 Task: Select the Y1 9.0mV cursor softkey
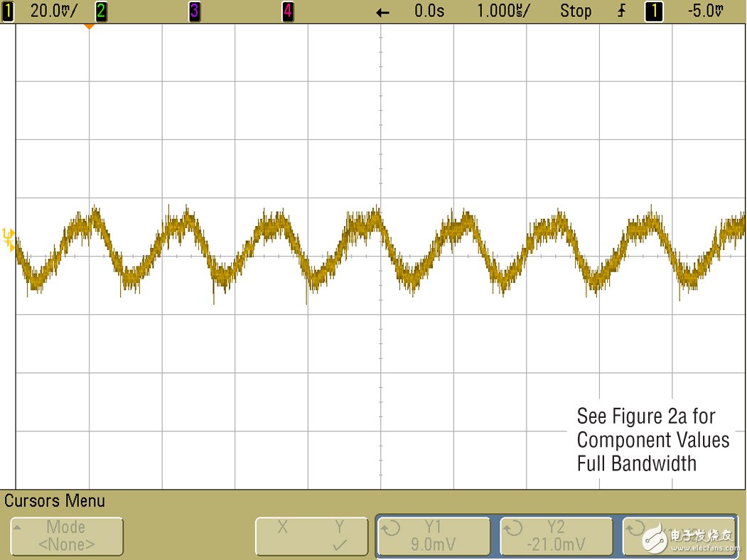tap(433, 536)
